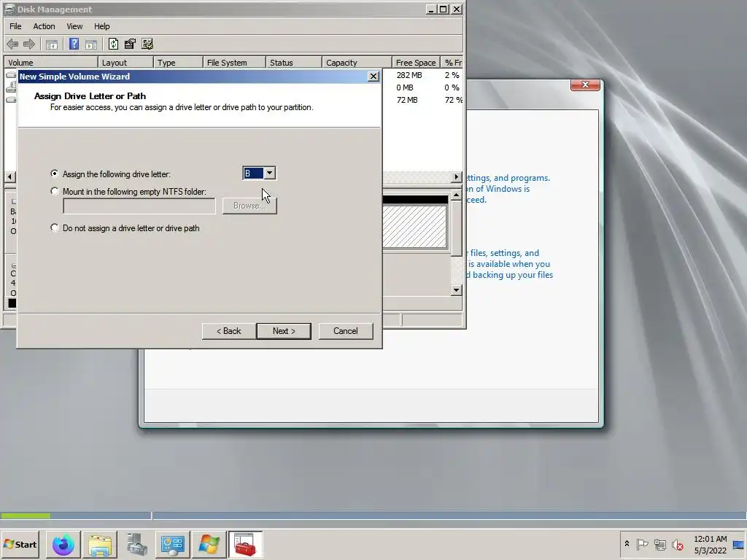Click the Refresh toolbar icon
747x560 pixels.
click(x=113, y=44)
